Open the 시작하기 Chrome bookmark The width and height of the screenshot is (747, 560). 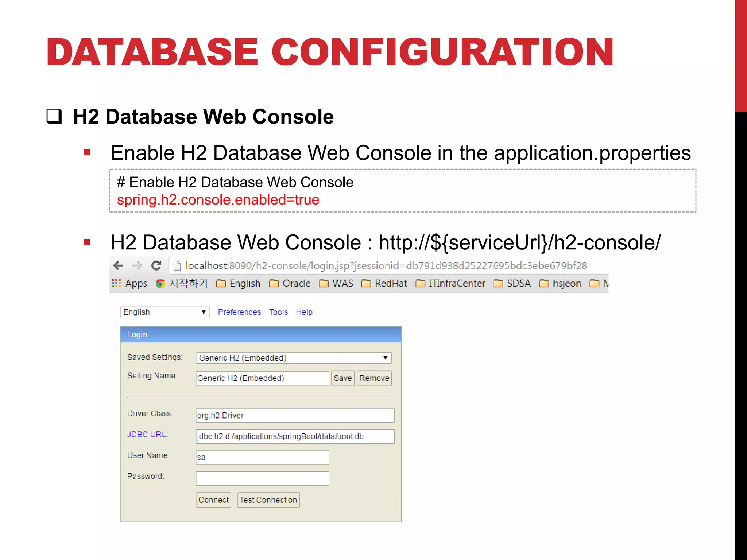[x=182, y=283]
